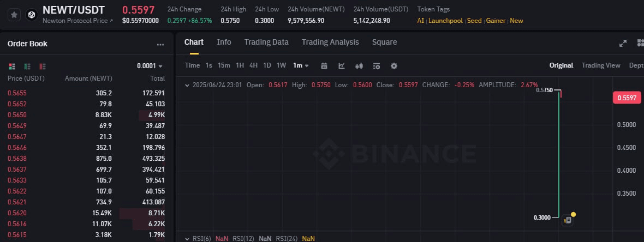Show both buy and sell orders view
Viewport: 644px width, 242px height.
click(12, 66)
